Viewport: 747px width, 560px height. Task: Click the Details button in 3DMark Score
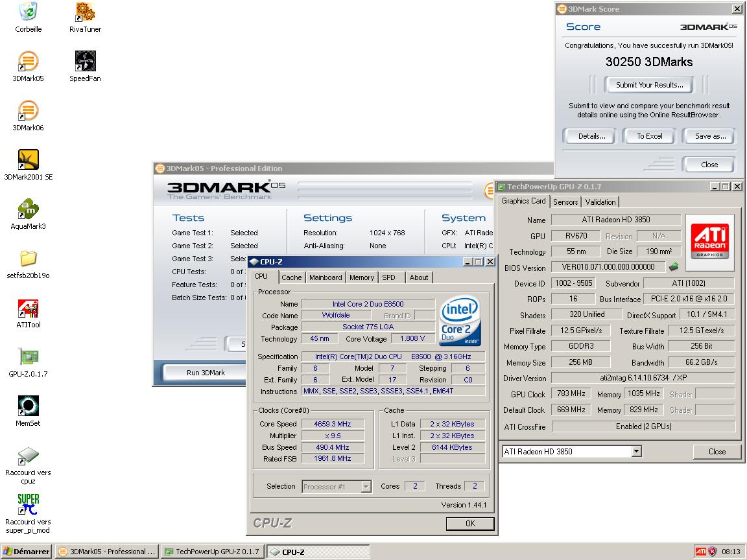click(x=591, y=135)
